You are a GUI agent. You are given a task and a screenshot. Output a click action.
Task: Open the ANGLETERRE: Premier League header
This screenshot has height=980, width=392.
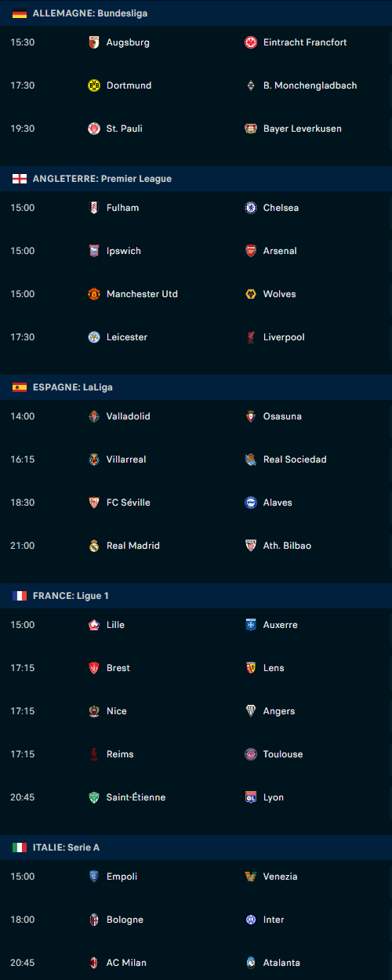[196, 179]
